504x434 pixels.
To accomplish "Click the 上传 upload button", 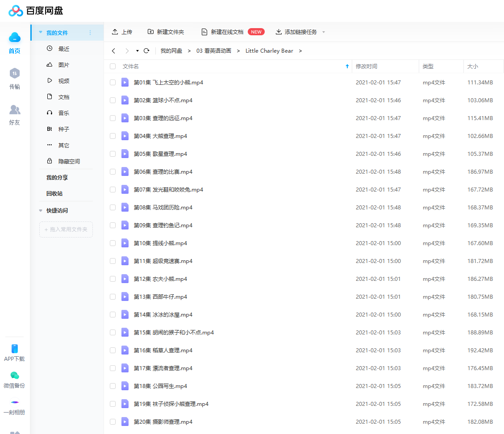I will coord(122,32).
